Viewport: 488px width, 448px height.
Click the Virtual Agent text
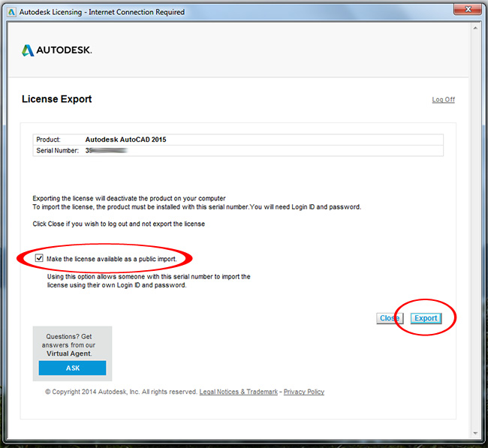pos(69,353)
